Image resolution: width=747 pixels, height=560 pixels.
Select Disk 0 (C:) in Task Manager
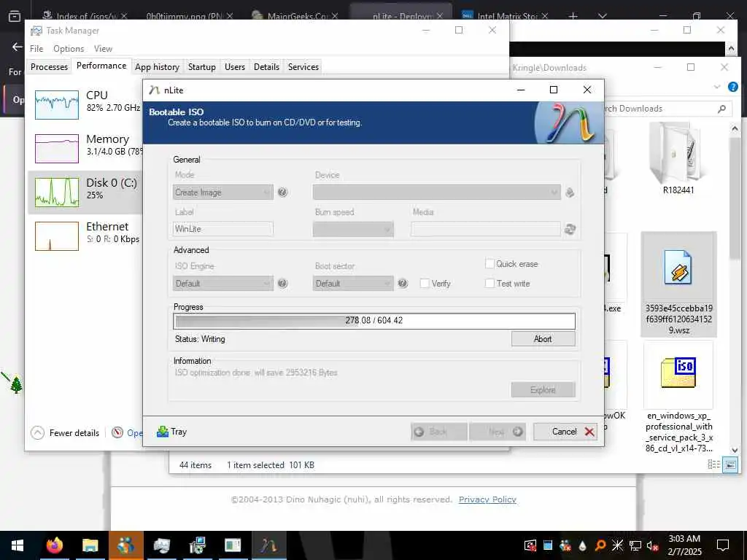coord(86,192)
